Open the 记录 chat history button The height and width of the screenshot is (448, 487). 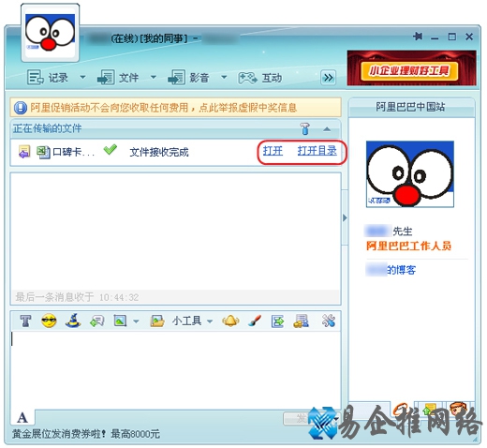tap(48, 77)
